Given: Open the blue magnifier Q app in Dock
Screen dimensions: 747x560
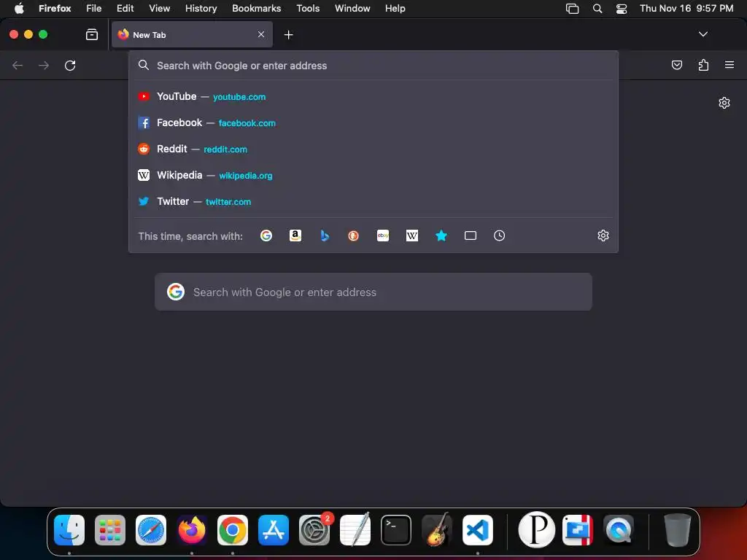Looking at the screenshot, I should 619,530.
